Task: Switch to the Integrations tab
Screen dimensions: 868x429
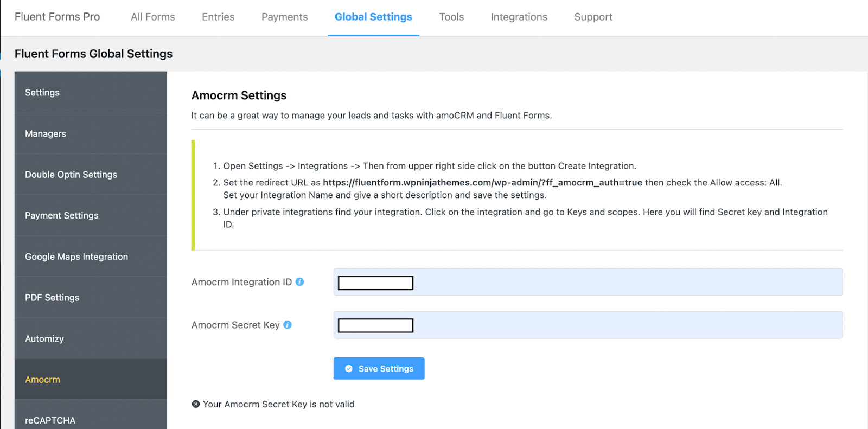Action: [x=519, y=17]
